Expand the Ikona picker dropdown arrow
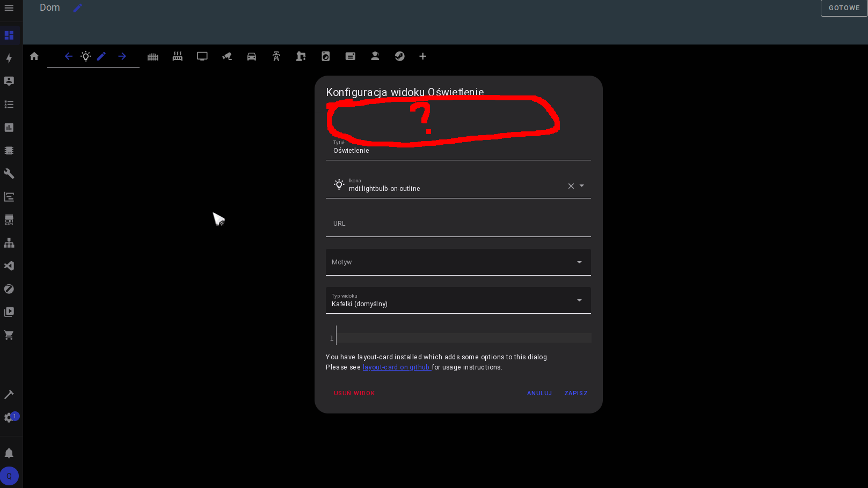This screenshot has height=488, width=868. 582,186
